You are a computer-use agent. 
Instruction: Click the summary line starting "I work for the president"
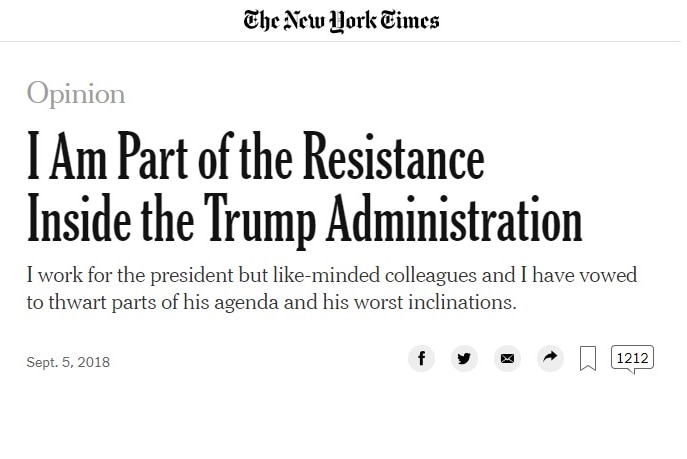(332, 275)
